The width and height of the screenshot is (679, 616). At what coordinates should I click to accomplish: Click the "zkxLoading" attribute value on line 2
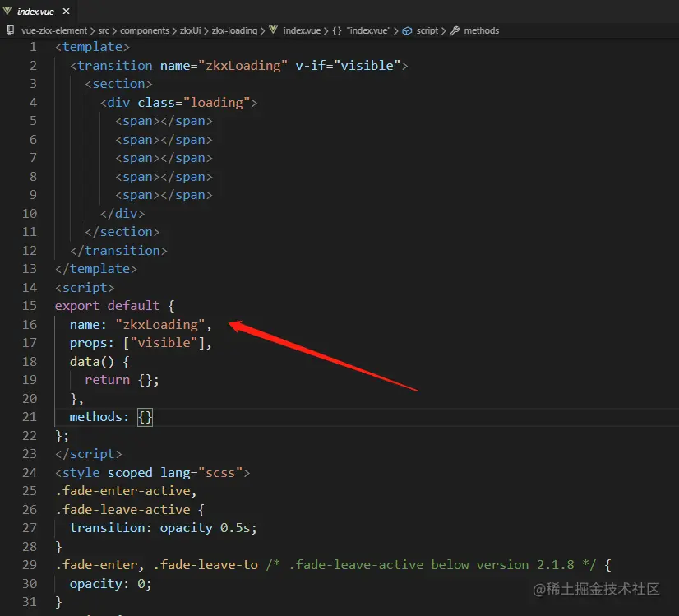242,66
